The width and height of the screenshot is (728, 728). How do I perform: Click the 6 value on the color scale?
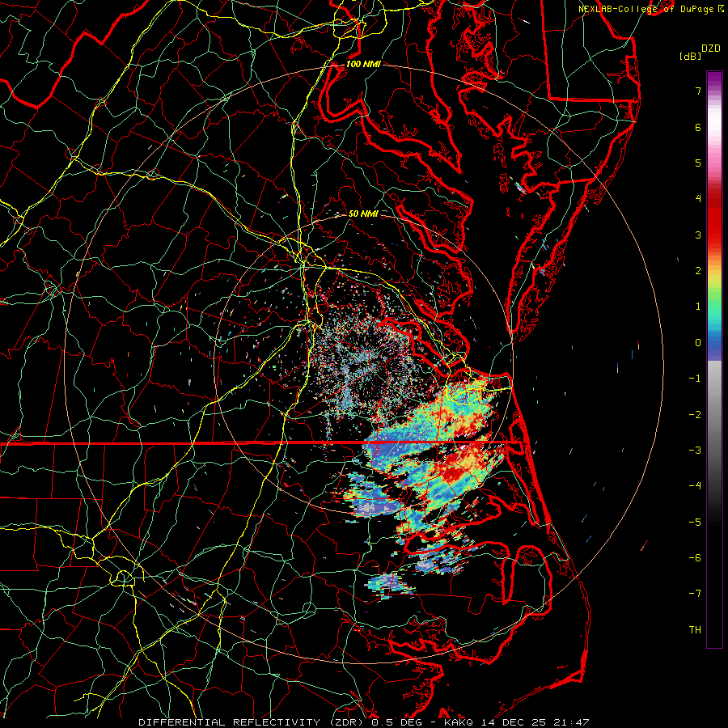(698, 127)
